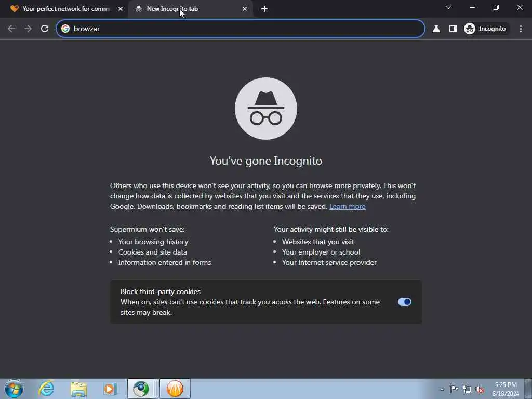The height and width of the screenshot is (399, 532).
Task: Launch Internet Explorer from taskbar
Action: (46, 389)
